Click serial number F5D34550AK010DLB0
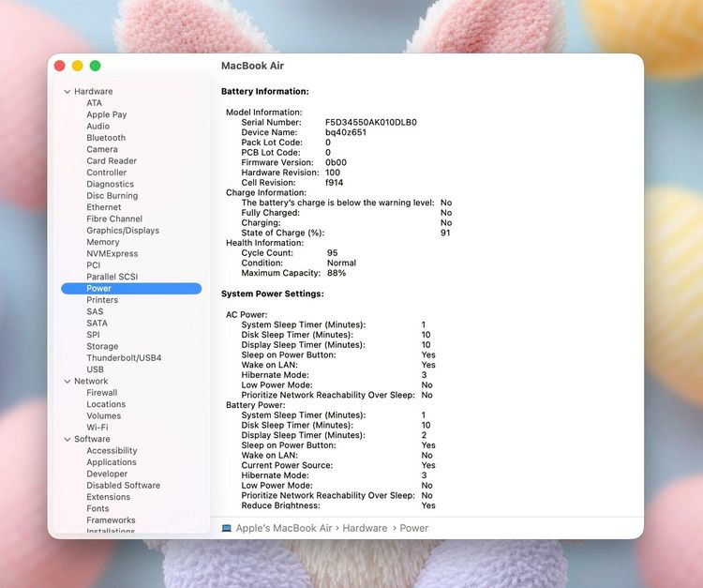The width and height of the screenshot is (703, 588). click(371, 123)
